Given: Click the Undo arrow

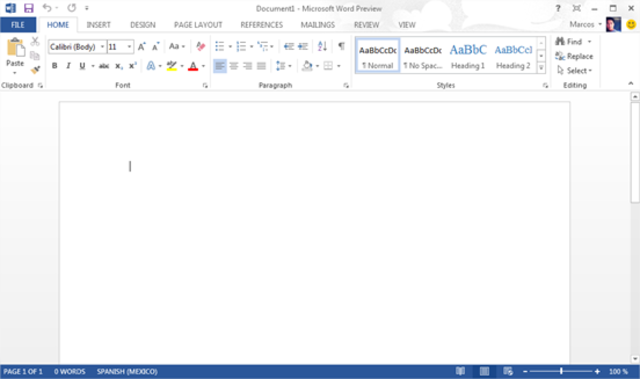Looking at the screenshot, I should click(x=47, y=8).
